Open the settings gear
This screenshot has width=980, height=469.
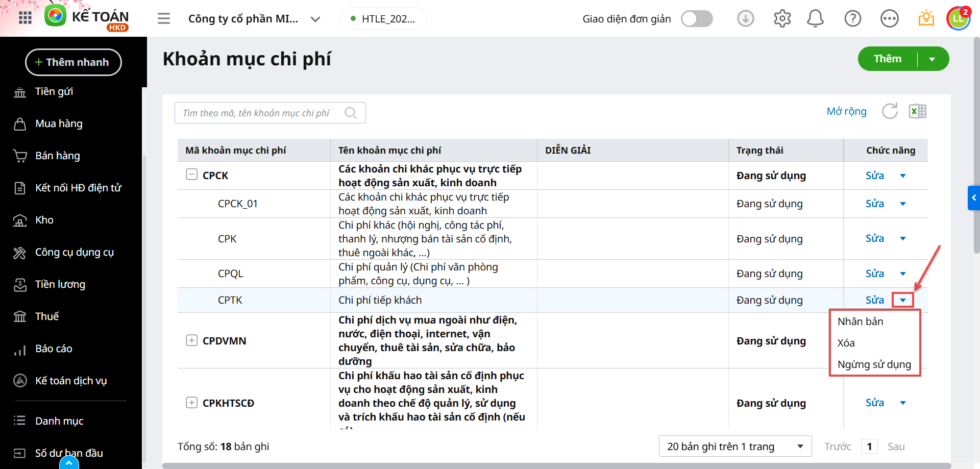(782, 19)
